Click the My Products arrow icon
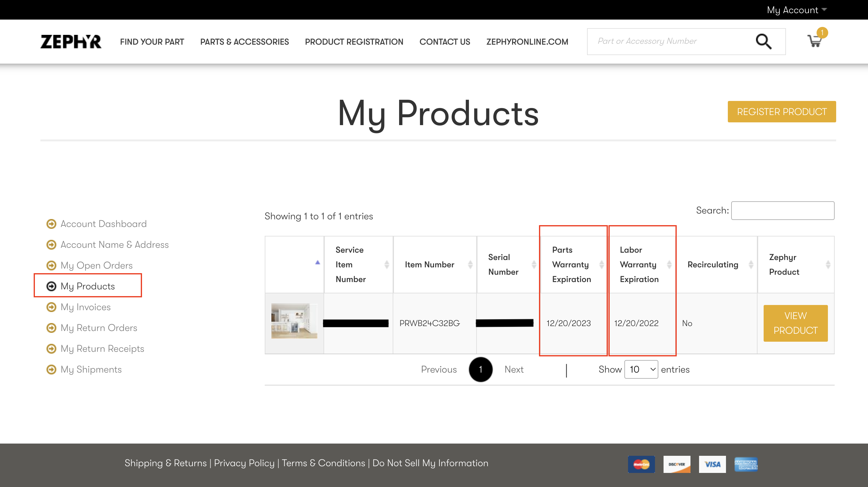Image resolution: width=868 pixels, height=487 pixels. (51, 286)
